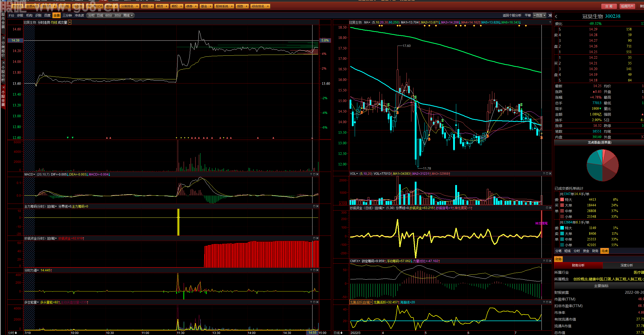Select 30分 period

point(118,15)
